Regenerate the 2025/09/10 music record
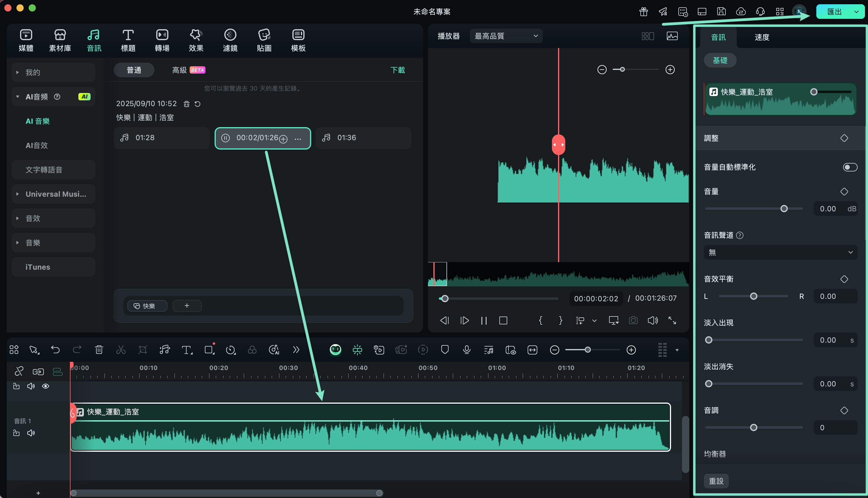Screen dimensions: 868x498 (198, 104)
